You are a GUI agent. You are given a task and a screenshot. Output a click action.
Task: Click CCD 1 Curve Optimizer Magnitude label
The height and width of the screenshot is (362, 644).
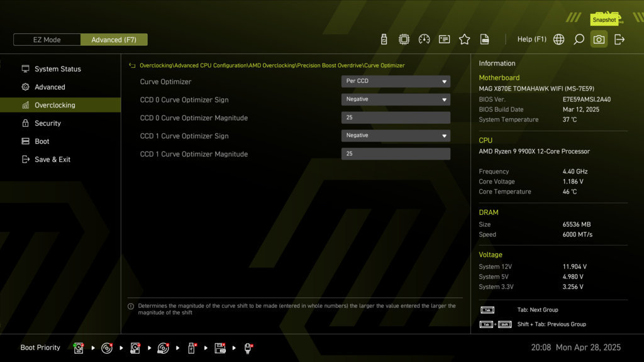tap(194, 154)
